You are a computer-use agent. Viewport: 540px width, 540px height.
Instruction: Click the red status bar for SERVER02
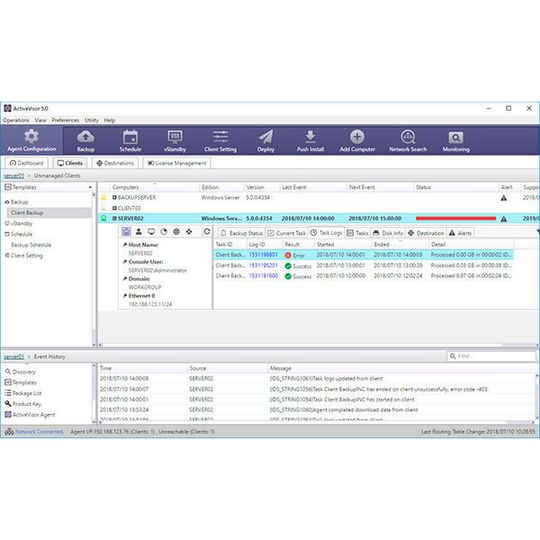point(456,218)
